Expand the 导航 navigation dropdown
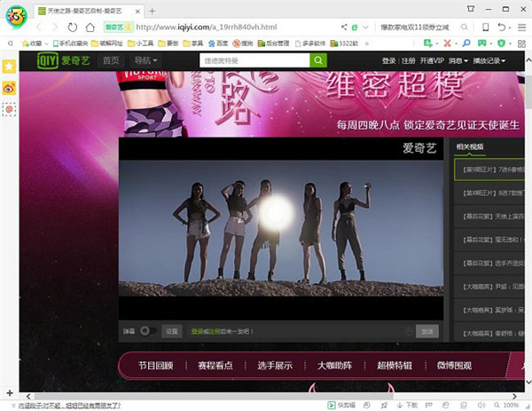This screenshot has height=411, width=532. (145, 60)
